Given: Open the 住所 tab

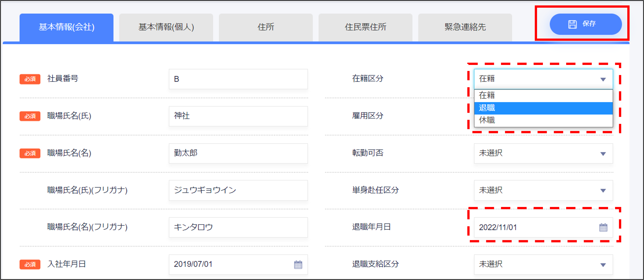Looking at the screenshot, I should 266,27.
